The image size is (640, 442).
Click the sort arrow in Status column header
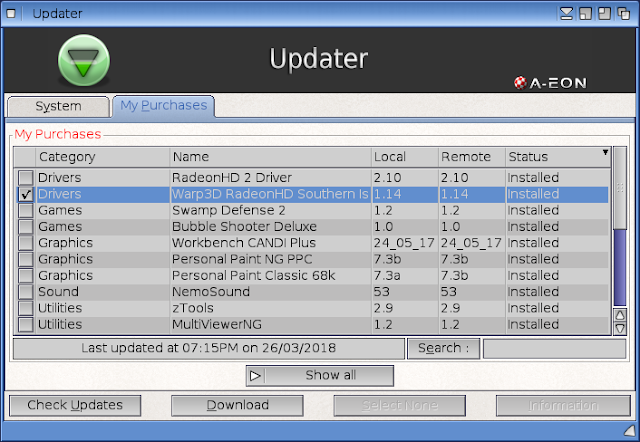click(605, 152)
